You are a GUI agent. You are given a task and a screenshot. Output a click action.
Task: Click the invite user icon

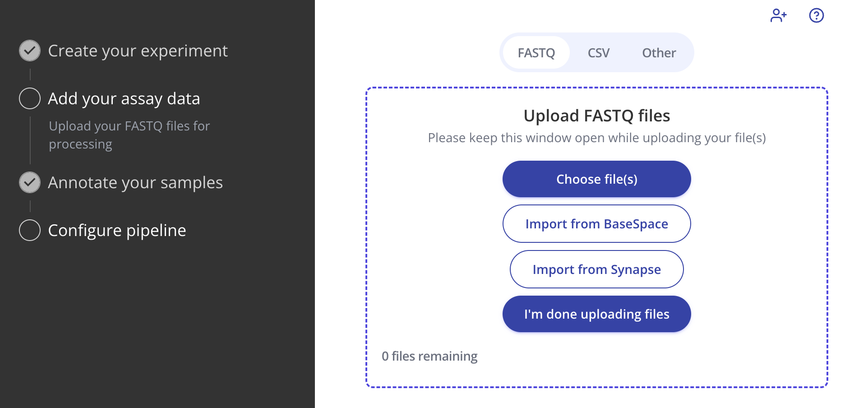(778, 15)
